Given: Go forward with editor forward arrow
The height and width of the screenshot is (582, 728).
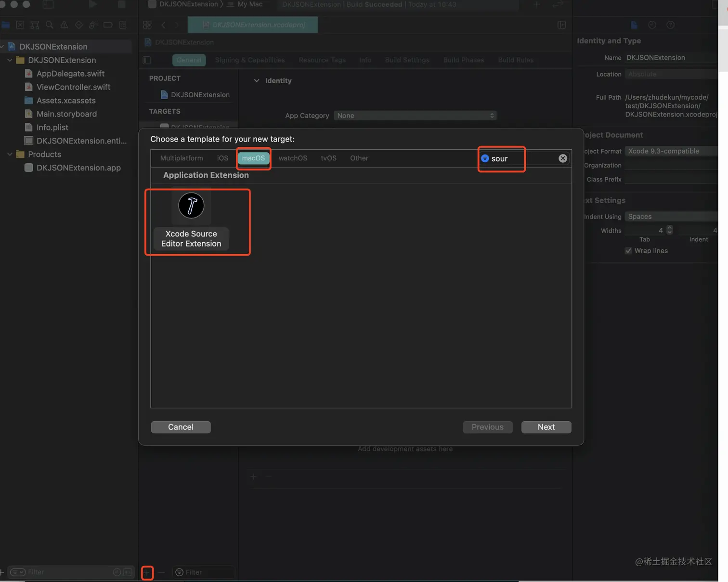Looking at the screenshot, I should tap(177, 25).
